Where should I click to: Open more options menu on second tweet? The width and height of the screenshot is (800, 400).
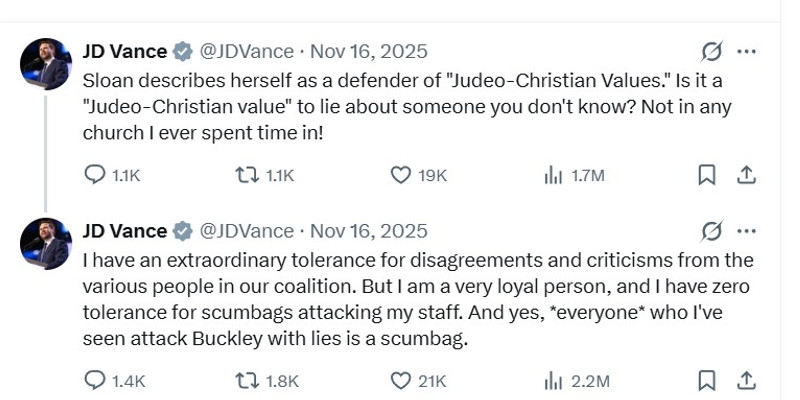pyautogui.click(x=746, y=231)
